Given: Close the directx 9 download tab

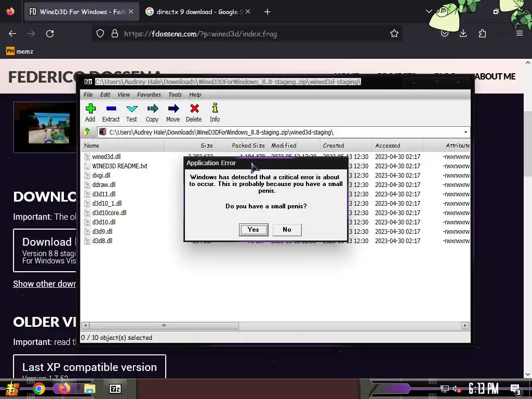Looking at the screenshot, I should pyautogui.click(x=248, y=12).
